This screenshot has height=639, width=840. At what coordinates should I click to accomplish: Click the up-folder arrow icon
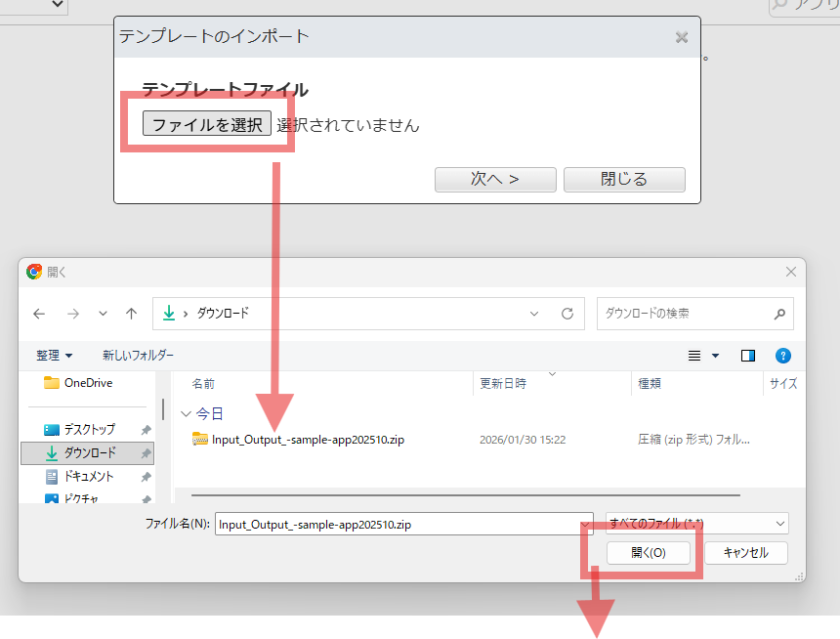131,314
